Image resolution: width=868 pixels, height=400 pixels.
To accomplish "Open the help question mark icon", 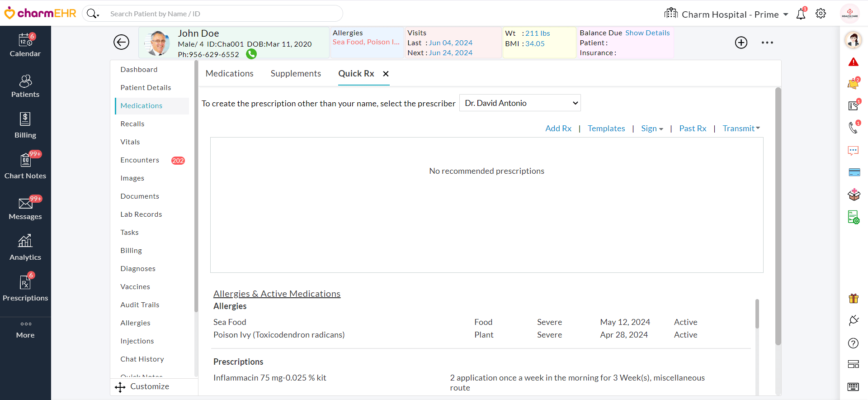I will [x=853, y=343].
